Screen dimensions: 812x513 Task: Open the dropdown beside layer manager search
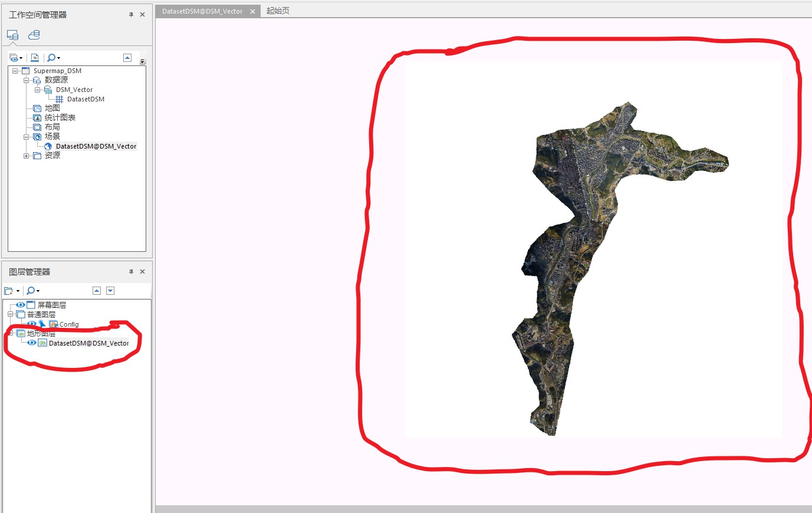click(x=38, y=291)
